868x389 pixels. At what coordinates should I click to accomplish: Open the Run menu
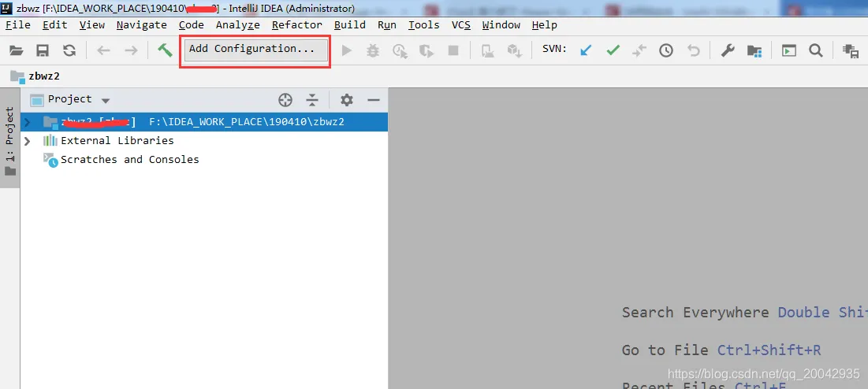pyautogui.click(x=387, y=25)
